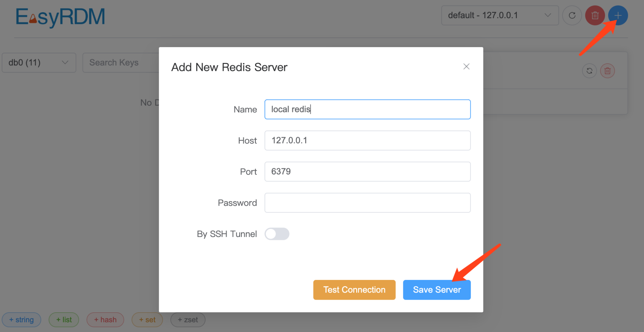Click the trash icon in the keys panel

(607, 70)
